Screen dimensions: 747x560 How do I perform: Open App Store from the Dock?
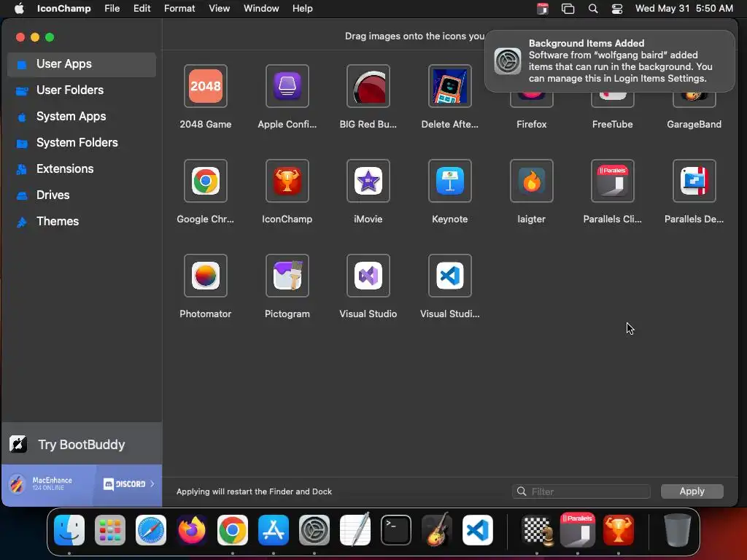(x=274, y=530)
